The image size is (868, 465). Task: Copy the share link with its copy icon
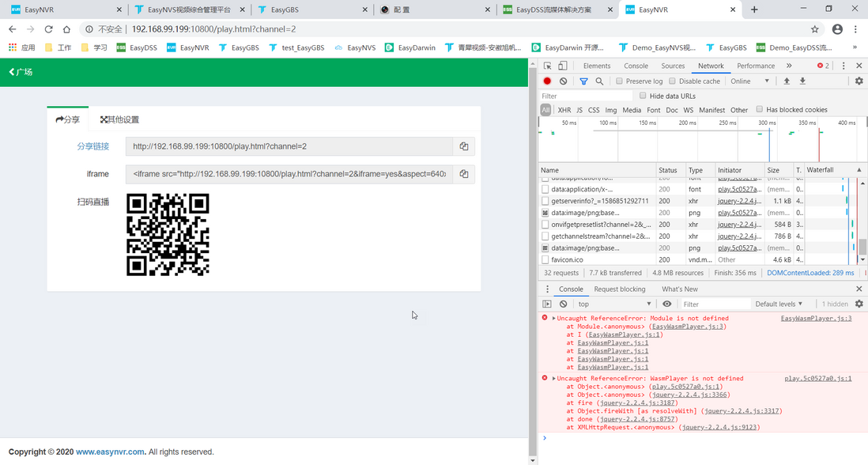(464, 146)
